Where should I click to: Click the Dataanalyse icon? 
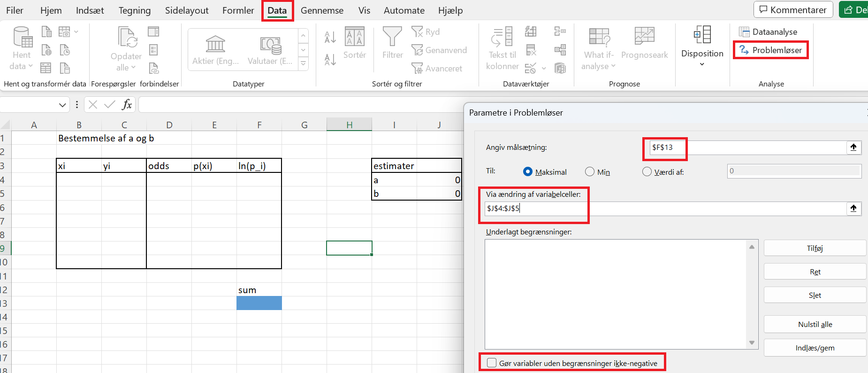(x=744, y=32)
